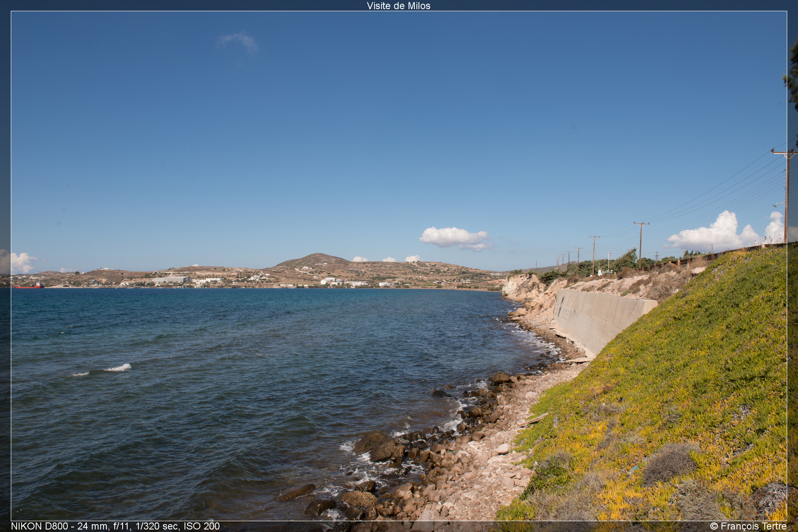
Task: Click the 'Visite de Milos' title text
Action: [399, 5]
